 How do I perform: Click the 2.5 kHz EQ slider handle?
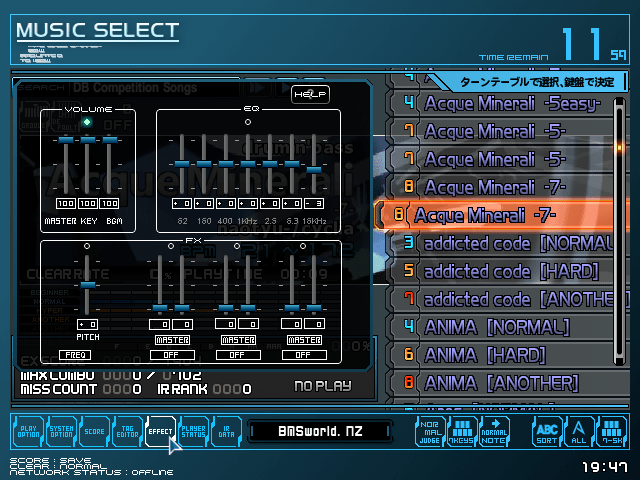click(x=270, y=164)
